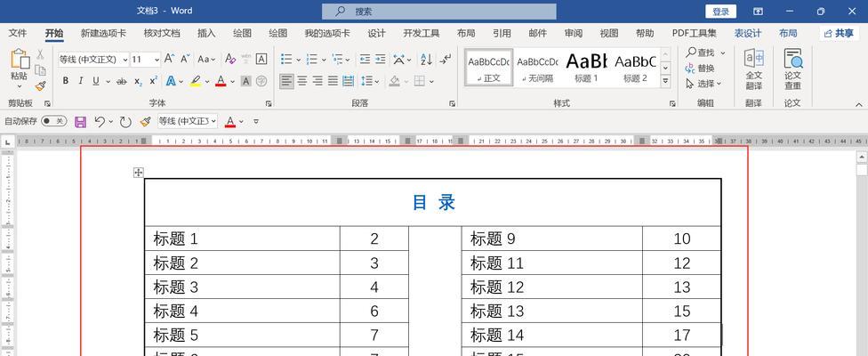Apply red font color in the ribbon

pos(221,81)
